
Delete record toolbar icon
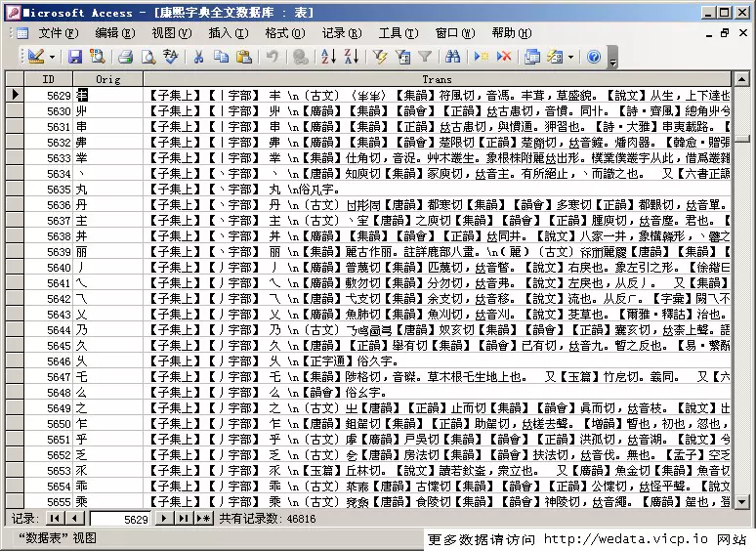point(504,57)
